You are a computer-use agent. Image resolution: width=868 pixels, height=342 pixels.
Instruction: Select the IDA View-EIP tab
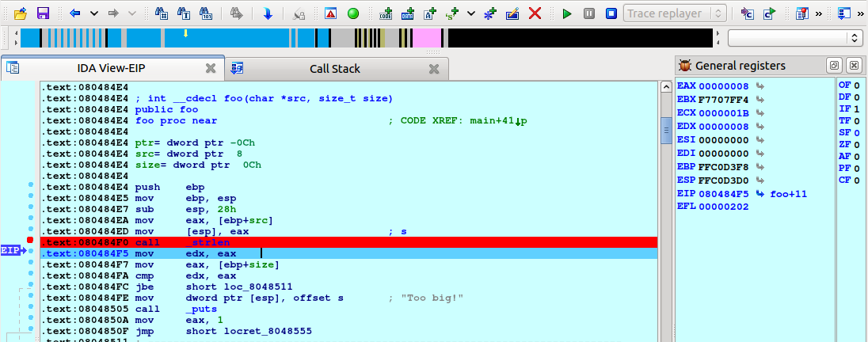pyautogui.click(x=111, y=69)
